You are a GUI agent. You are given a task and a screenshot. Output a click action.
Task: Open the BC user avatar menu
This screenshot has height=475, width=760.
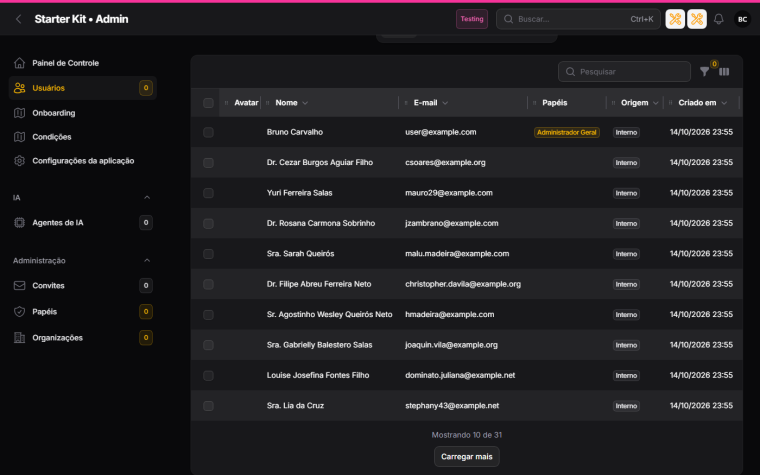point(742,19)
